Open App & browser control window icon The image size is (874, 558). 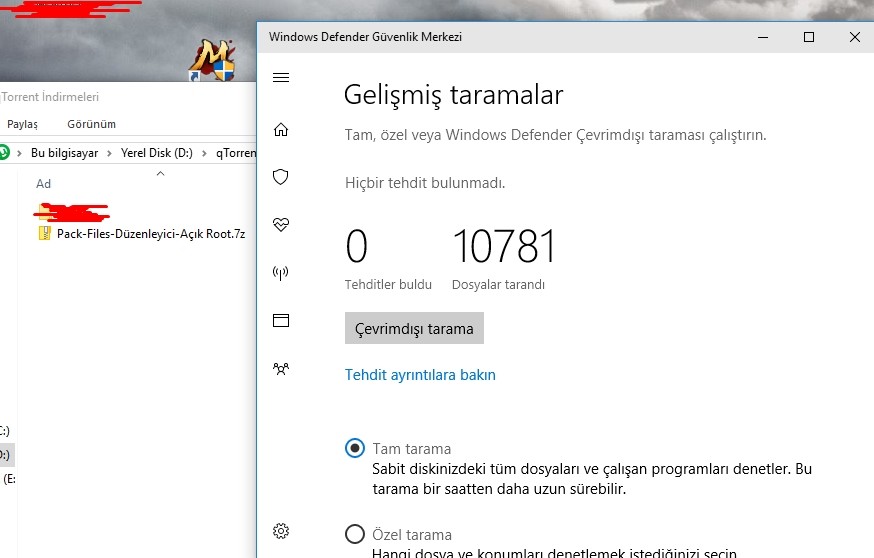pos(281,321)
